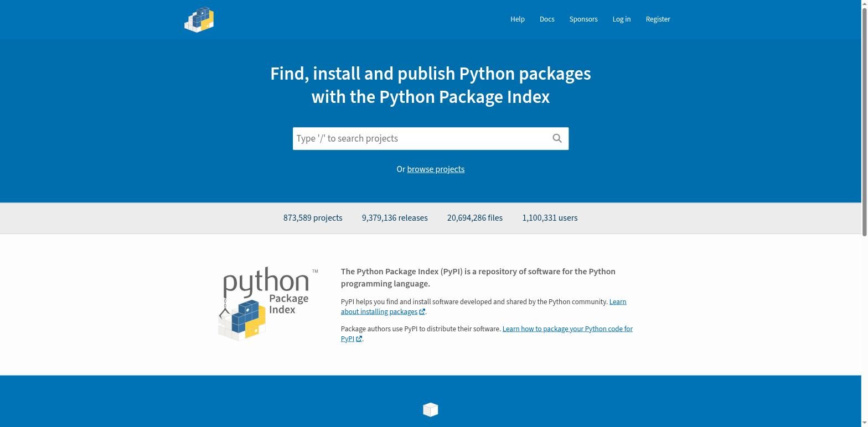Click the large Python Package Index logo
The width and height of the screenshot is (868, 427).
click(x=268, y=304)
